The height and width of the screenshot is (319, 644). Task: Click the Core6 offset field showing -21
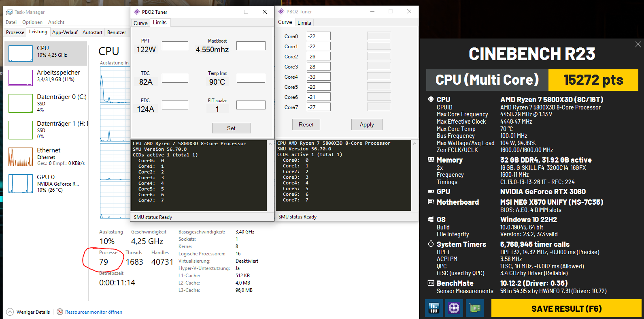click(319, 97)
